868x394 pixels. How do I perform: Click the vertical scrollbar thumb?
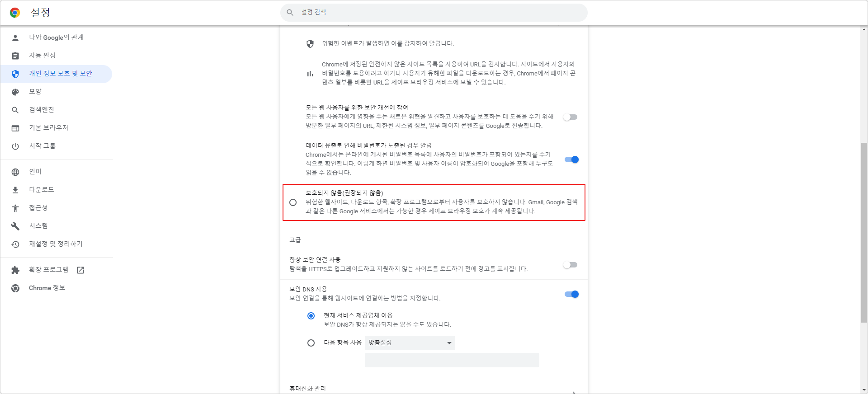click(x=864, y=233)
